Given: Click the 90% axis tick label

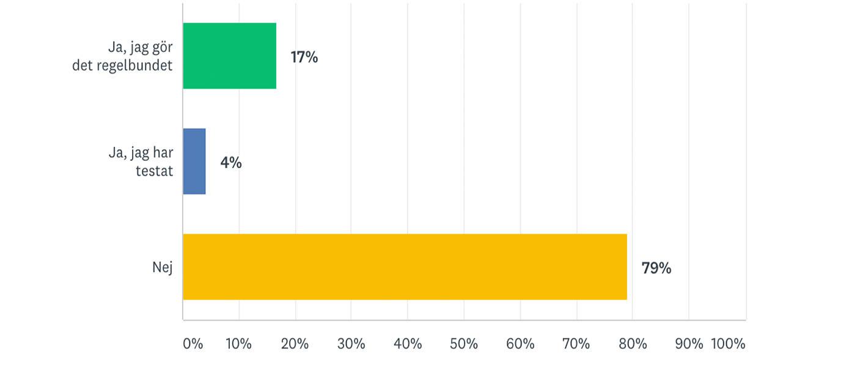Looking at the screenshot, I should tap(689, 344).
